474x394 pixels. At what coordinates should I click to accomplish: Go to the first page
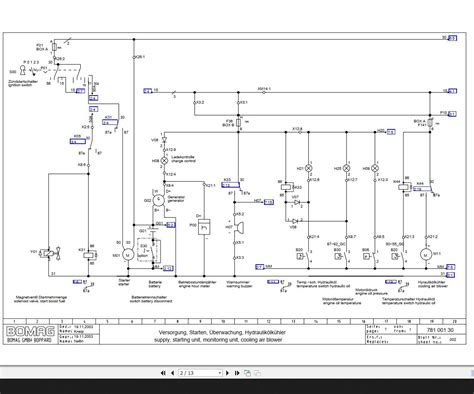click(x=163, y=373)
